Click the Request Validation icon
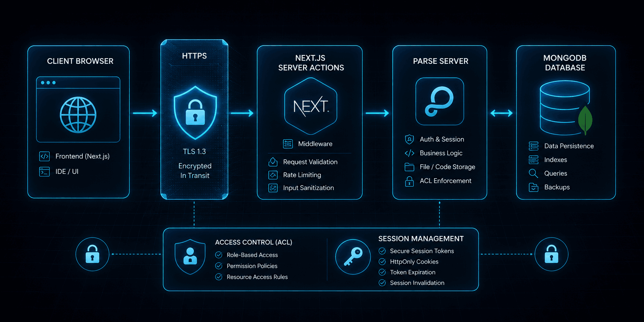 (273, 162)
